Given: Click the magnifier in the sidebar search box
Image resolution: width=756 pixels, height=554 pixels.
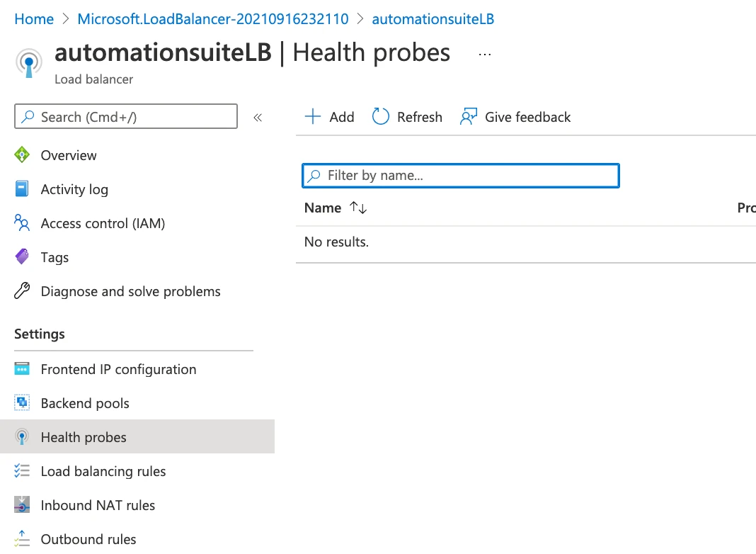Looking at the screenshot, I should (x=28, y=116).
